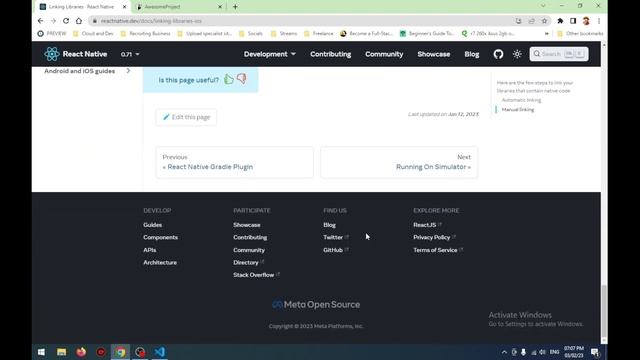Go to previous React Native Gradle Plugin

pos(235,162)
